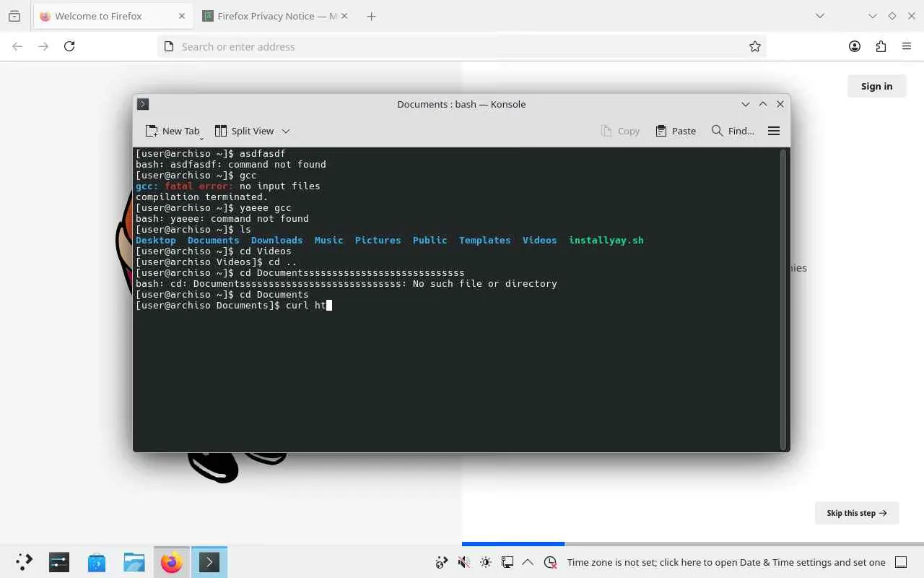The width and height of the screenshot is (924, 578).
Task: Open the time zone not set notice
Action: coord(726,562)
